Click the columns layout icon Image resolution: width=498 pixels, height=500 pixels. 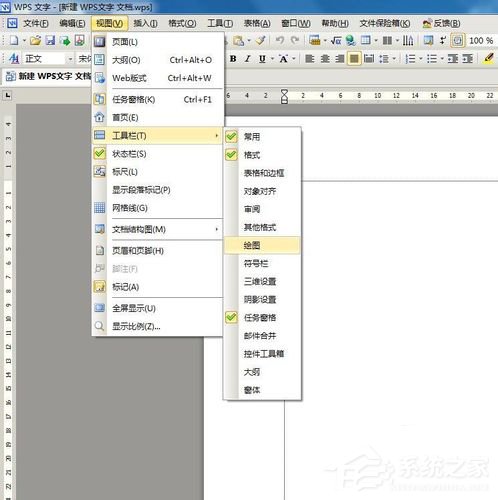click(x=387, y=41)
